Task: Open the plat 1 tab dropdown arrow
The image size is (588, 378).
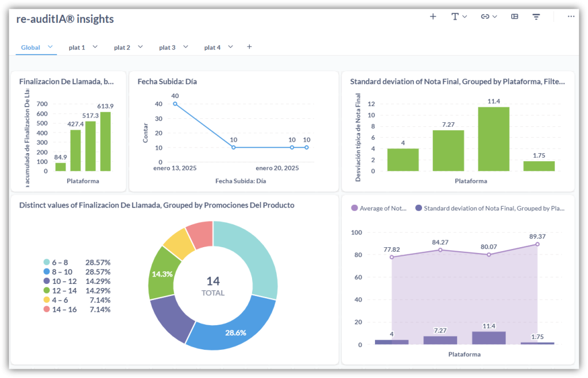Action: click(95, 47)
